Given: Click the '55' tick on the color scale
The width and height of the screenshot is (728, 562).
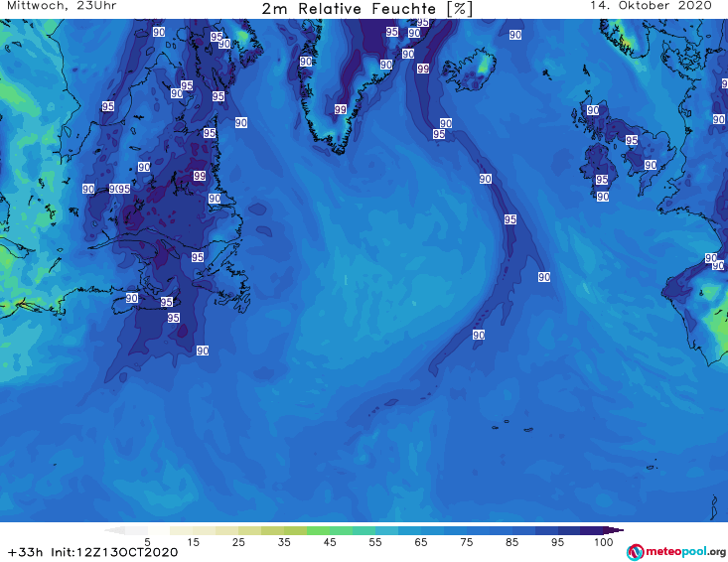Looking at the screenshot, I should [x=375, y=541].
